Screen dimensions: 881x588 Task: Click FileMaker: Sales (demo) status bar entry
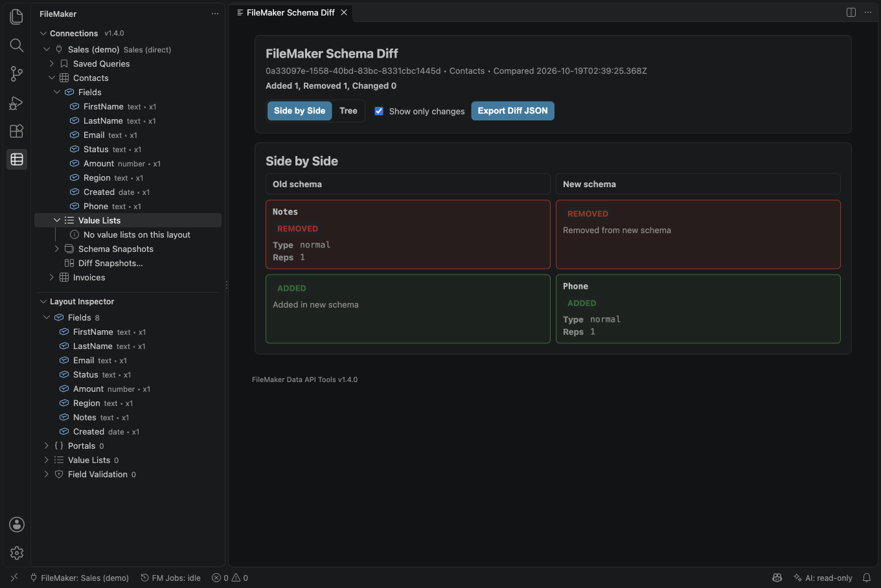[x=79, y=578]
